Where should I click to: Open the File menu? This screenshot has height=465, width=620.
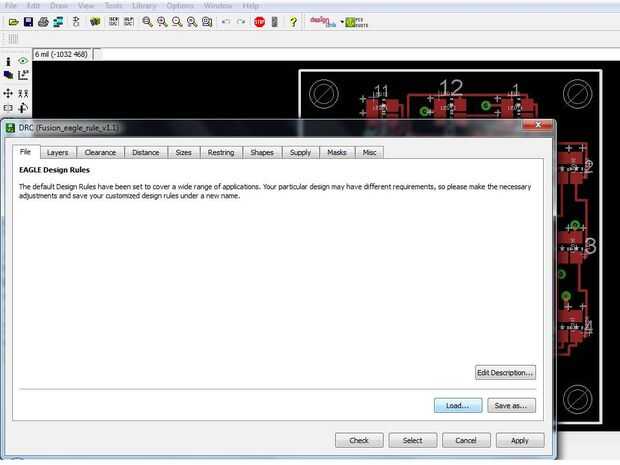11,6
